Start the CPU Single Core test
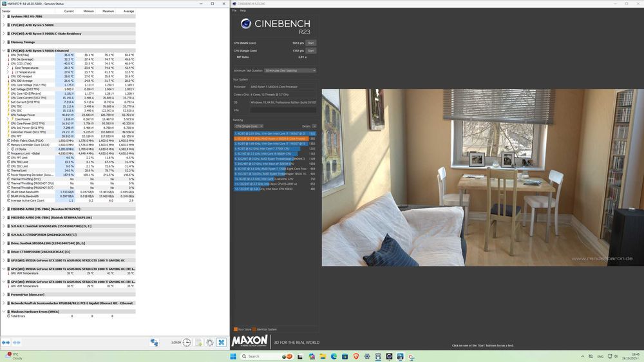Viewport: 644px width, 362px height. point(311,50)
